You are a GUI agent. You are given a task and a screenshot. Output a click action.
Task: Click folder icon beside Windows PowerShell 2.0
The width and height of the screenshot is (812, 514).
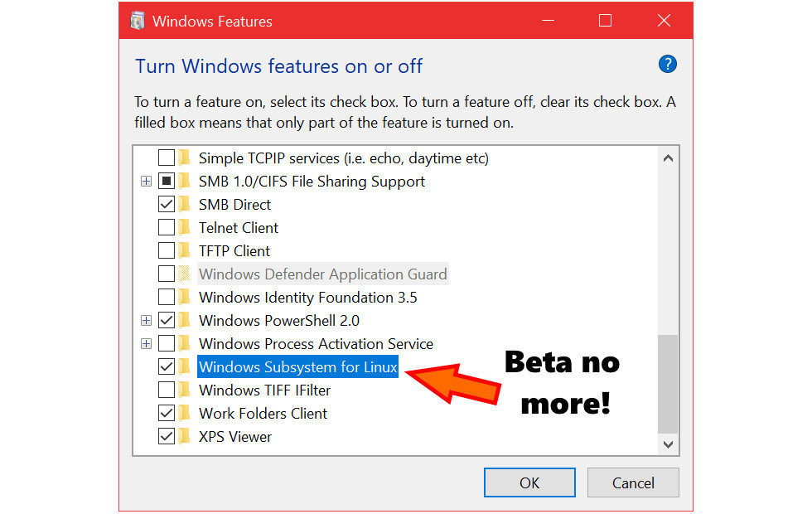point(184,320)
